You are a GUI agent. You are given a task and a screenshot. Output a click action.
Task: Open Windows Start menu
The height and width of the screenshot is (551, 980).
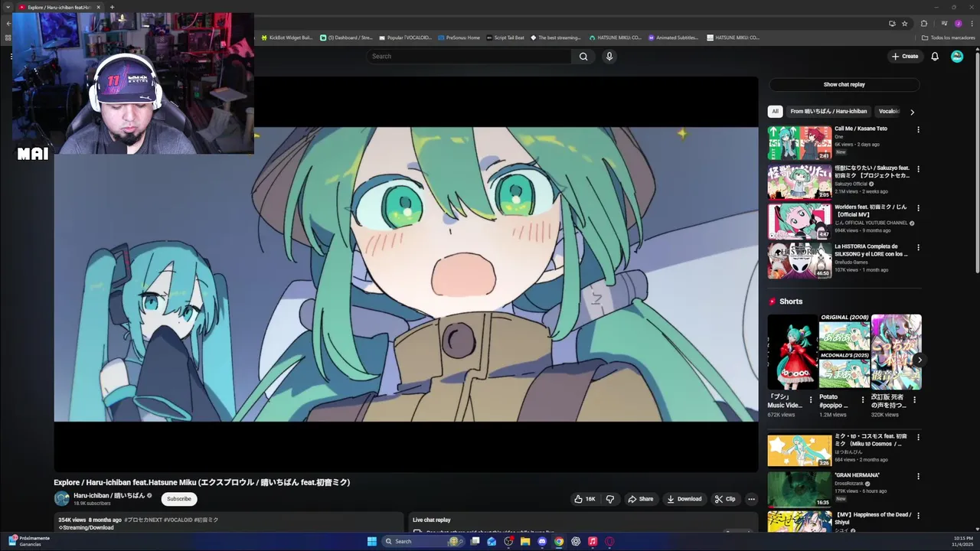[x=371, y=541]
